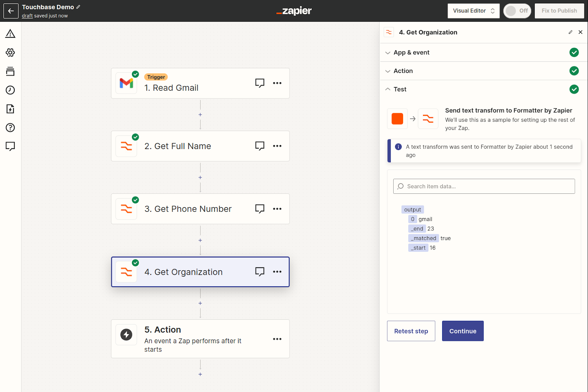Click the draft link under zap title
The width and height of the screenshot is (588, 392).
(x=27, y=16)
